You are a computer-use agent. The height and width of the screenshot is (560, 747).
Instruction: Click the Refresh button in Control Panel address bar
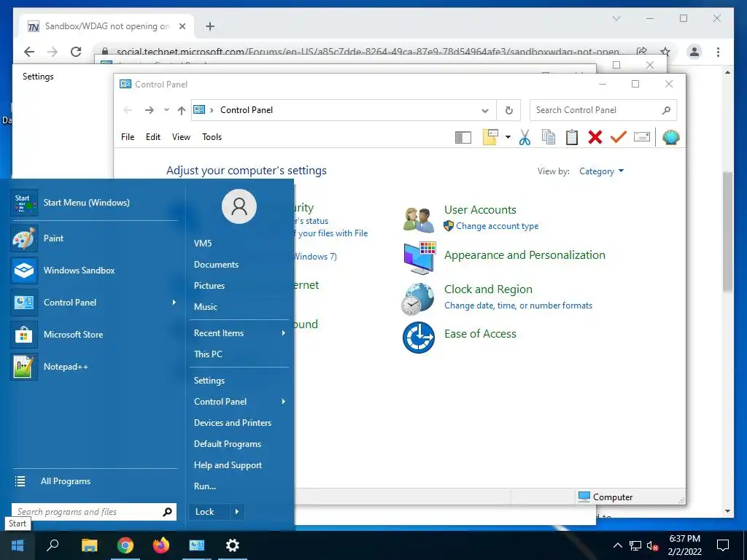508,111
